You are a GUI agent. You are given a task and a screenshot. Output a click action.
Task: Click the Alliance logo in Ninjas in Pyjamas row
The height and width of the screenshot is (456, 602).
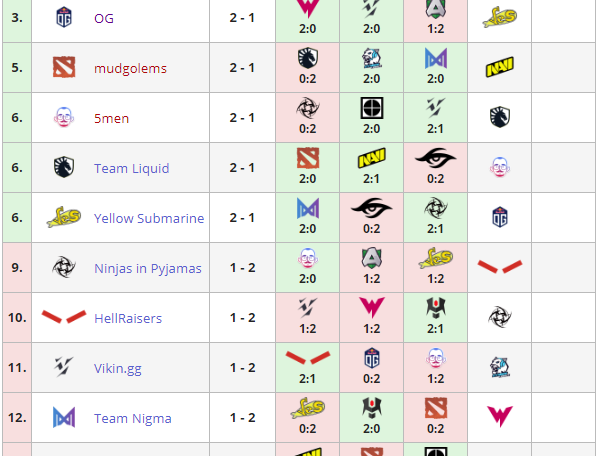(372, 258)
